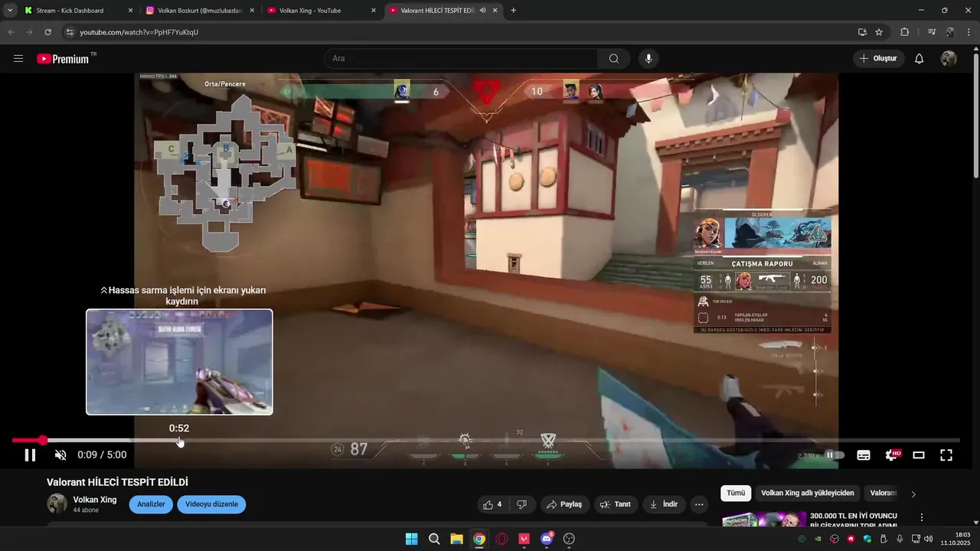Open the Volkan Xing channel name link
The height and width of the screenshot is (551, 980).
pyautogui.click(x=95, y=500)
